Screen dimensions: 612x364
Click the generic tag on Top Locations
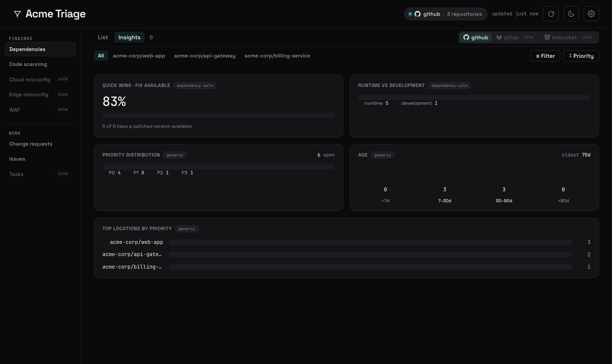pos(187,229)
